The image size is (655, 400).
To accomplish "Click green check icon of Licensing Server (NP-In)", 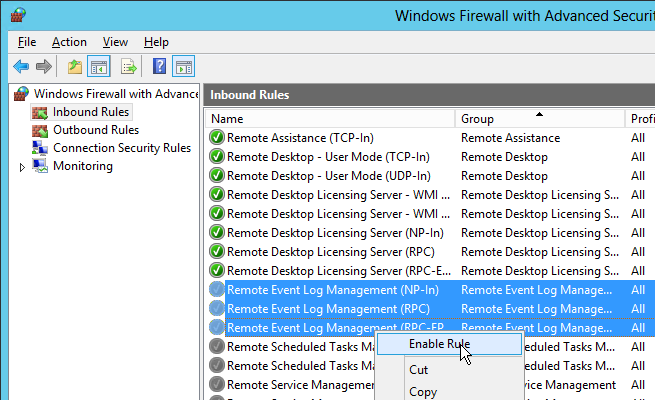I will [x=217, y=233].
